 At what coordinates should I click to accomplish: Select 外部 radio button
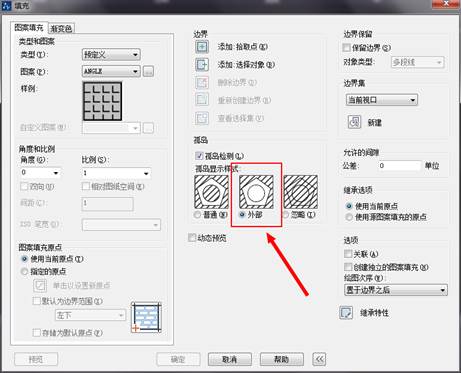pos(242,215)
